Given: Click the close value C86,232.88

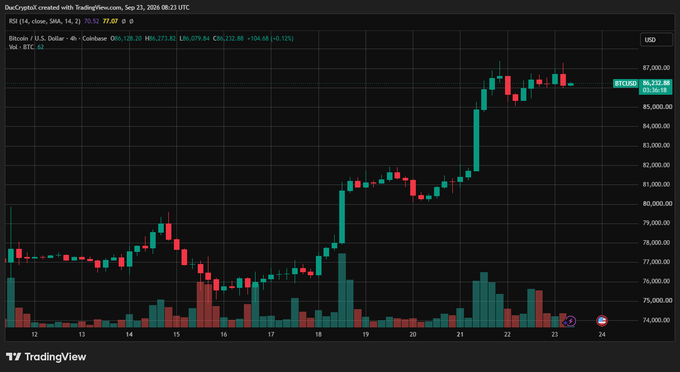Looking at the screenshot, I should (x=228, y=39).
